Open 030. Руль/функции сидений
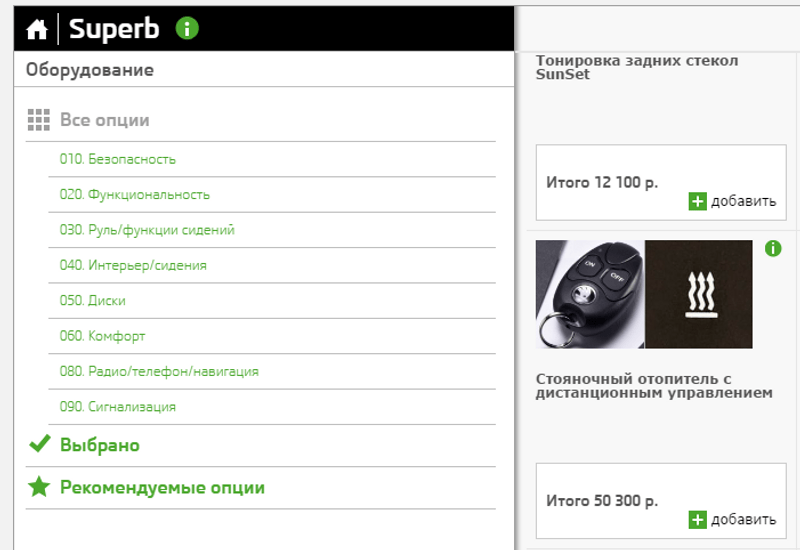The height and width of the screenshot is (550, 800). tap(147, 230)
